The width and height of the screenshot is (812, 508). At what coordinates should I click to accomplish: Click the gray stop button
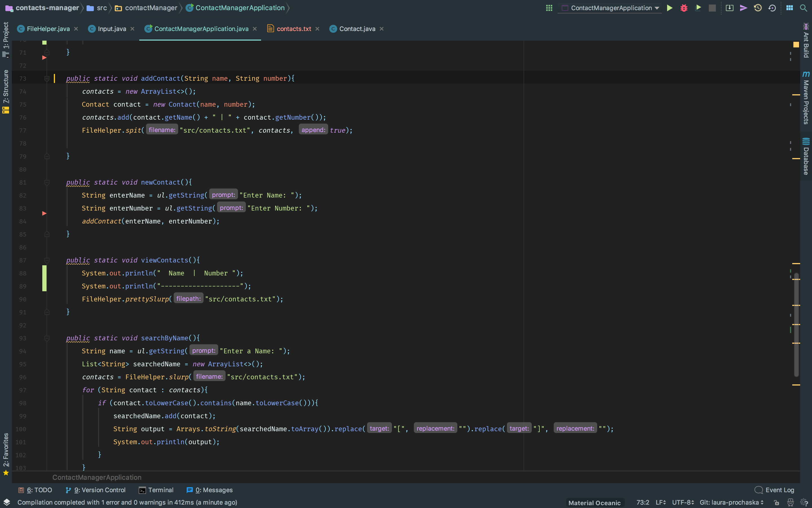[712, 8]
